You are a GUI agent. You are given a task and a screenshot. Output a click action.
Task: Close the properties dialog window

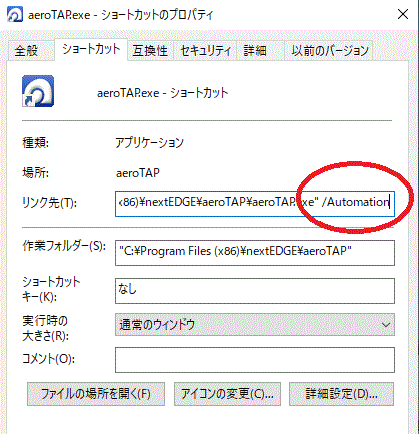[x=403, y=14]
